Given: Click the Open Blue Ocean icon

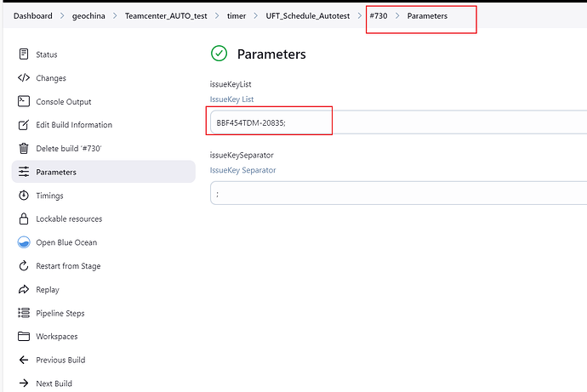Looking at the screenshot, I should (24, 242).
